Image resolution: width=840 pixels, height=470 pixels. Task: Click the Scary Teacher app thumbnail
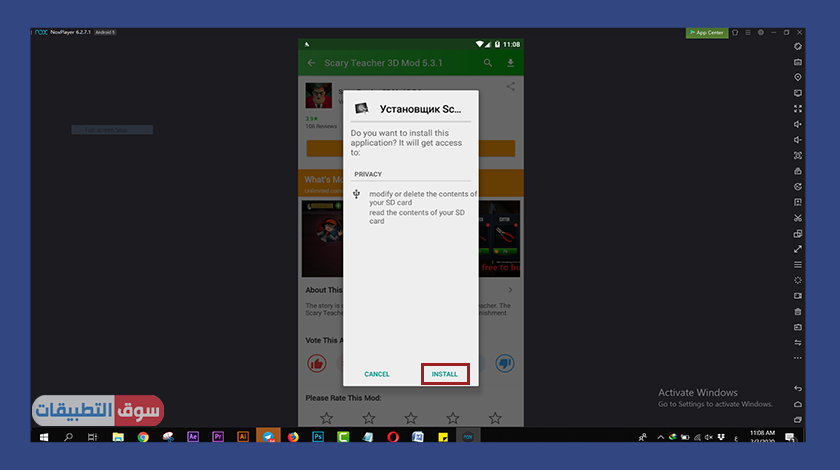[x=319, y=95]
